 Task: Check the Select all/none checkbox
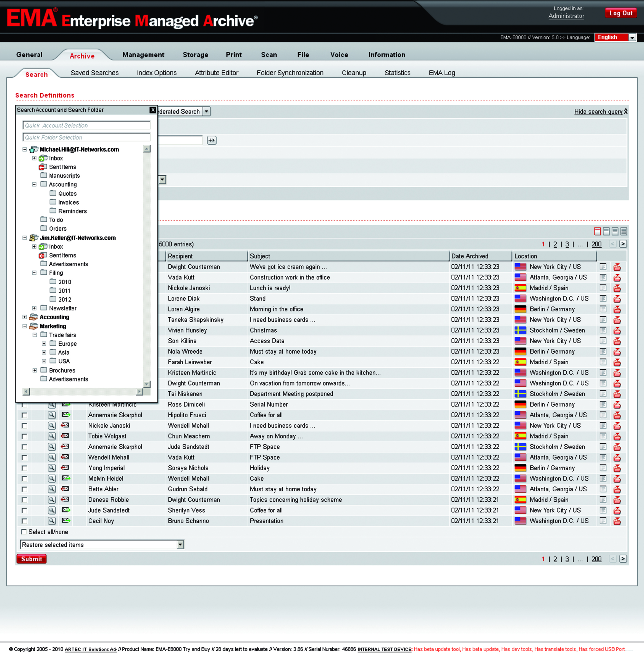[24, 531]
